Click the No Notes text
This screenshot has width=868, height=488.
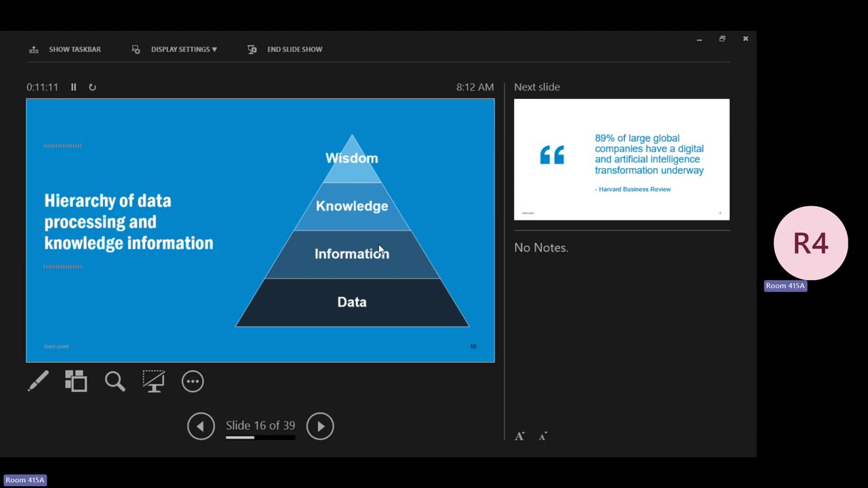[541, 247]
